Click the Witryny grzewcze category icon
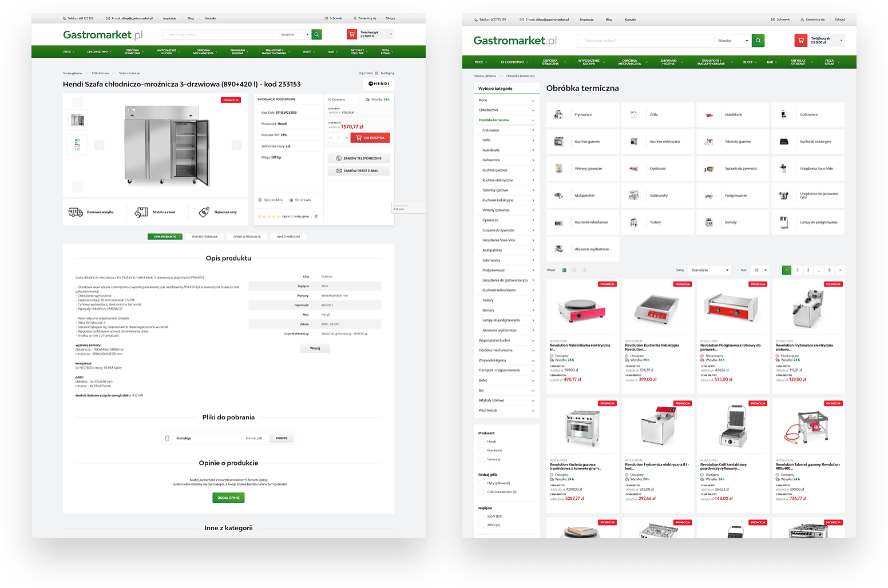This screenshot has height=588, width=888. tap(558, 168)
